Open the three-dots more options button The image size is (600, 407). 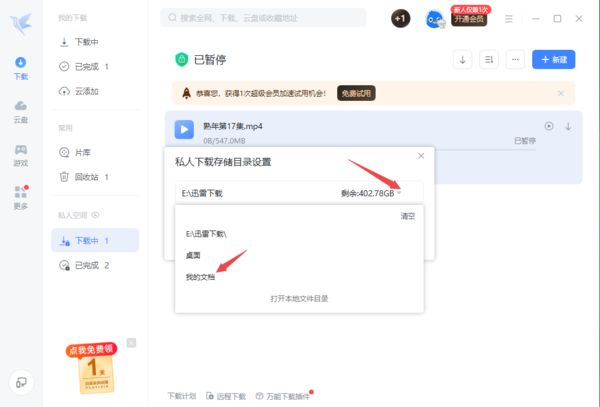pyautogui.click(x=515, y=60)
